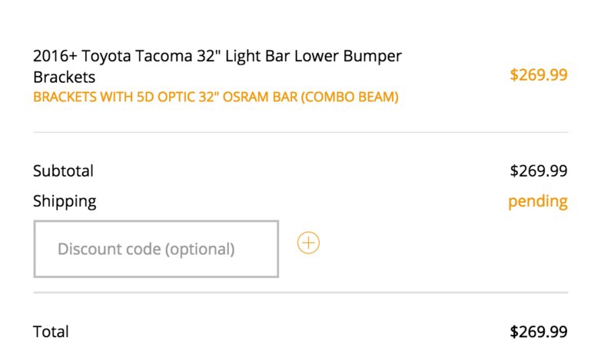Click the Subtotal amount $269.99
Image resolution: width=614 pixels, height=364 pixels.
539,170
